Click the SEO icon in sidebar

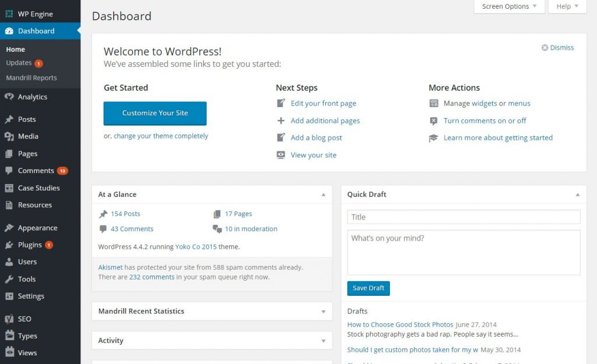coord(9,319)
